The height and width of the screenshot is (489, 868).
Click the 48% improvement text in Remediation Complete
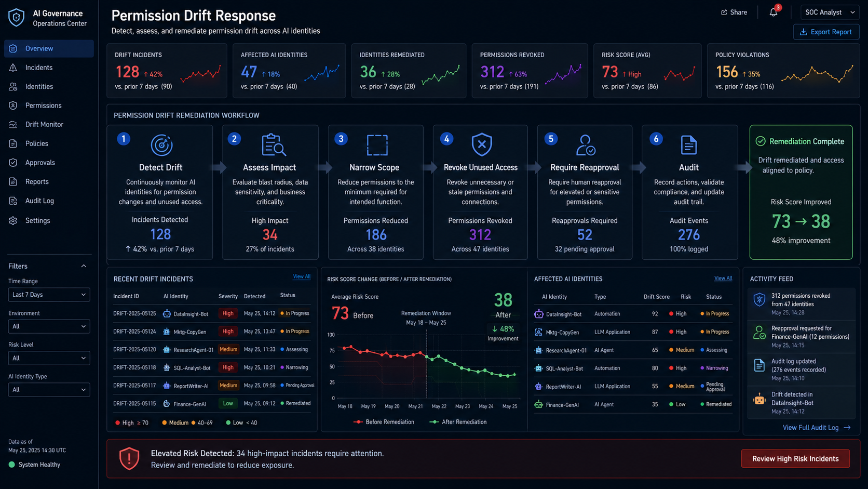[801, 241]
